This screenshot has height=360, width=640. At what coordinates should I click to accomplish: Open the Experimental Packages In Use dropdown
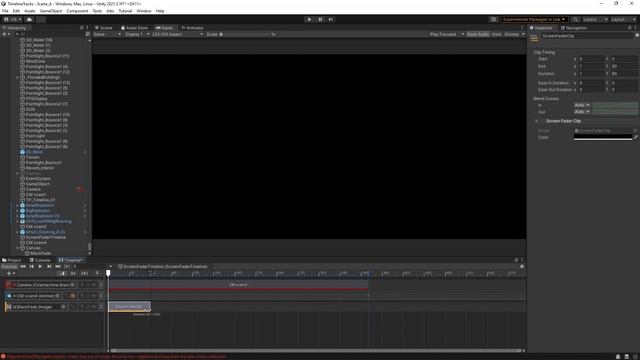point(534,19)
